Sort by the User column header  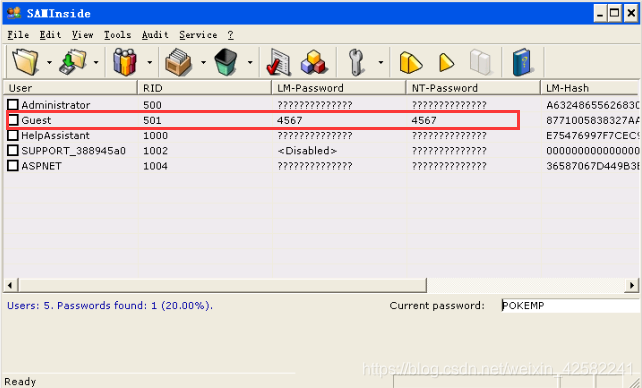tap(70, 88)
